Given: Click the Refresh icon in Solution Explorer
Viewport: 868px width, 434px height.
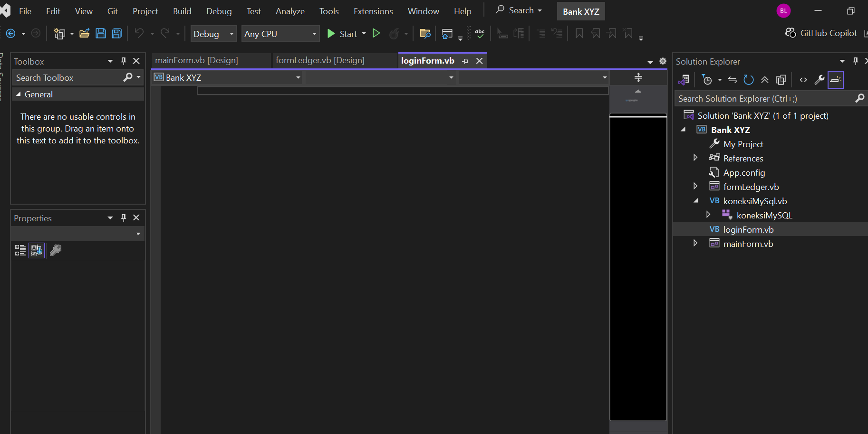Looking at the screenshot, I should pyautogui.click(x=749, y=80).
